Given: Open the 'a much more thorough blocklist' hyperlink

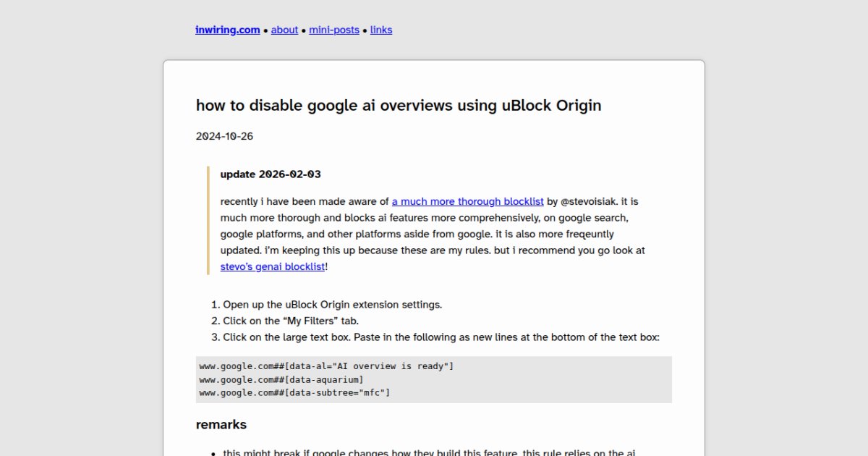Looking at the screenshot, I should (467, 201).
